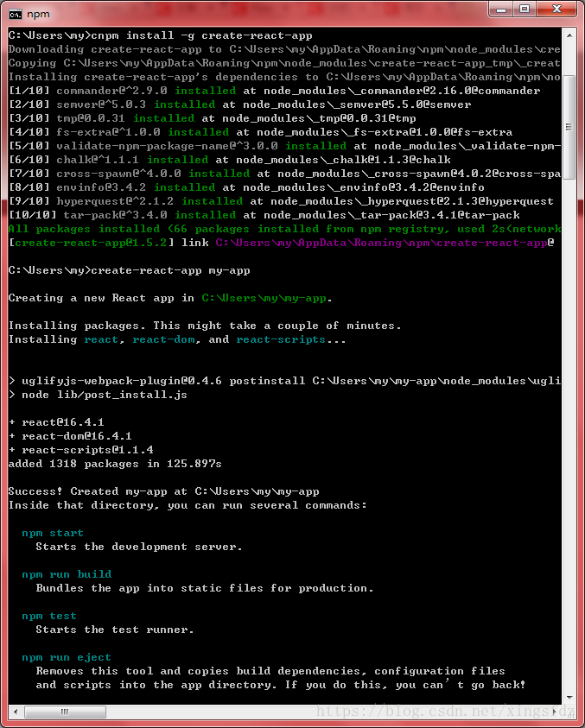
Task: Click 'Starts the test runner.' text
Action: click(115, 630)
